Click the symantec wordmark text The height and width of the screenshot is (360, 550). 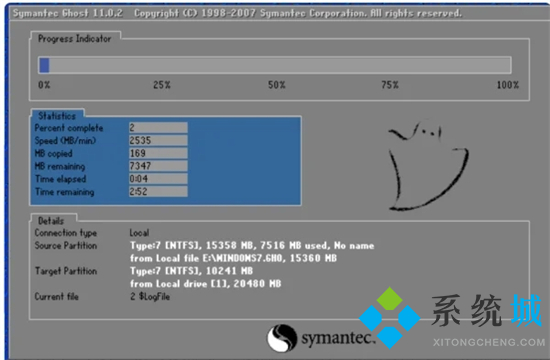(x=337, y=338)
